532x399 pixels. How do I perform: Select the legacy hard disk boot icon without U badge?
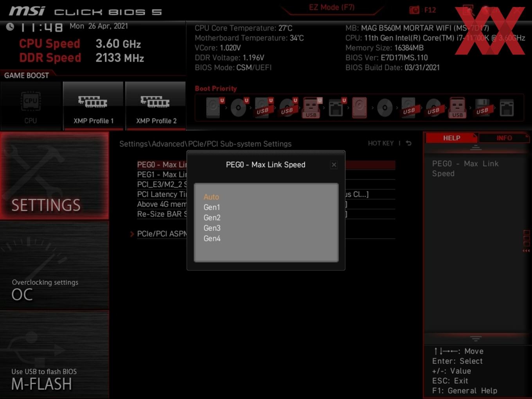[x=359, y=108]
